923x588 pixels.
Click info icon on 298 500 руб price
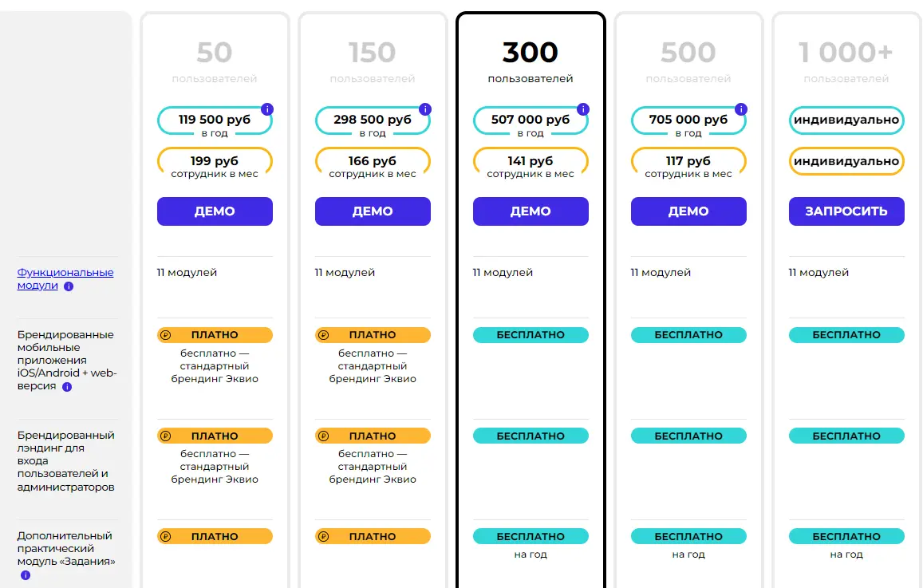[x=425, y=109]
